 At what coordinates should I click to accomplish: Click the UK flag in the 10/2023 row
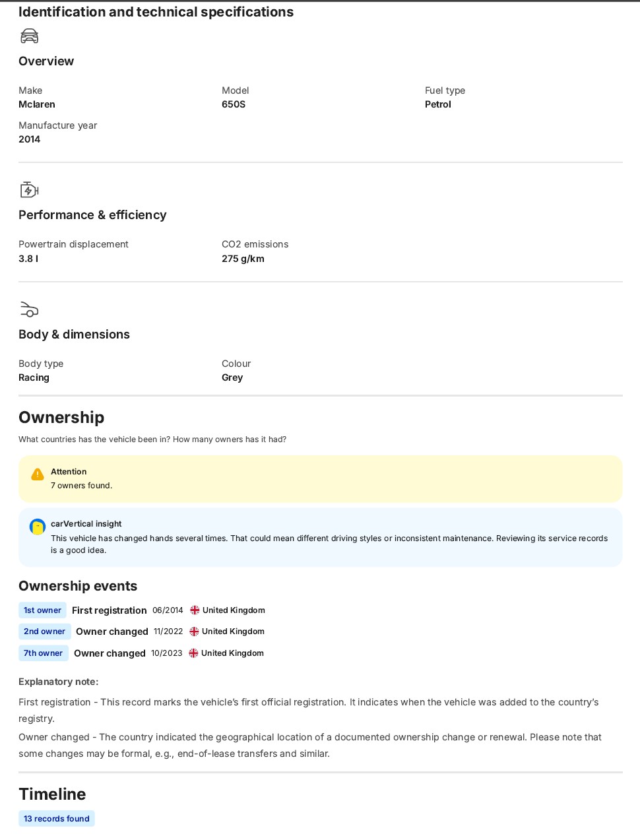pos(193,653)
